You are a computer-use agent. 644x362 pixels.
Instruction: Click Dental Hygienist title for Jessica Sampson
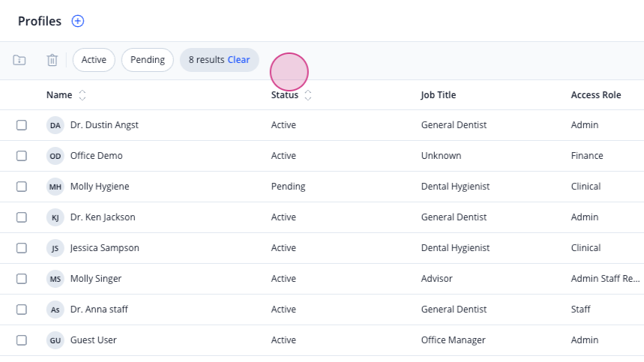coord(456,248)
